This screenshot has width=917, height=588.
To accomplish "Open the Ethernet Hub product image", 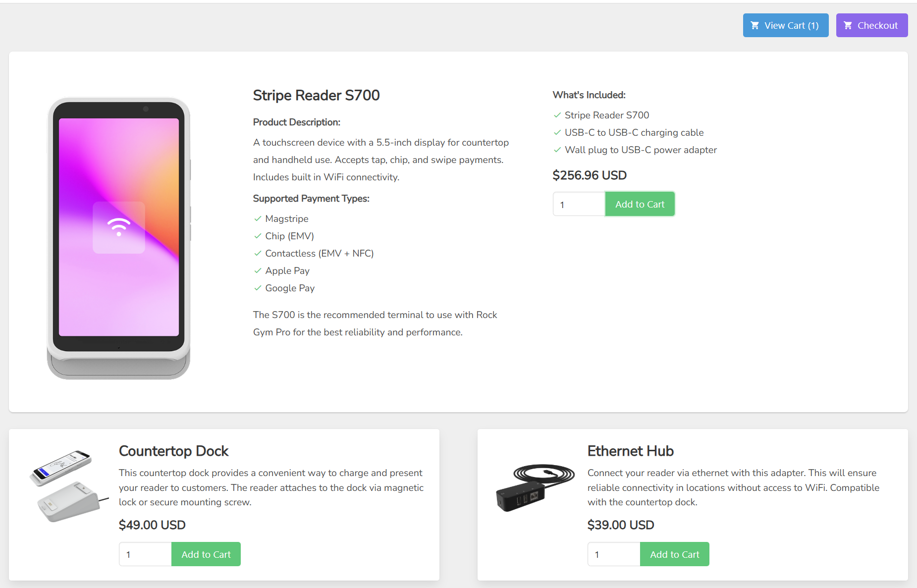I will click(535, 487).
